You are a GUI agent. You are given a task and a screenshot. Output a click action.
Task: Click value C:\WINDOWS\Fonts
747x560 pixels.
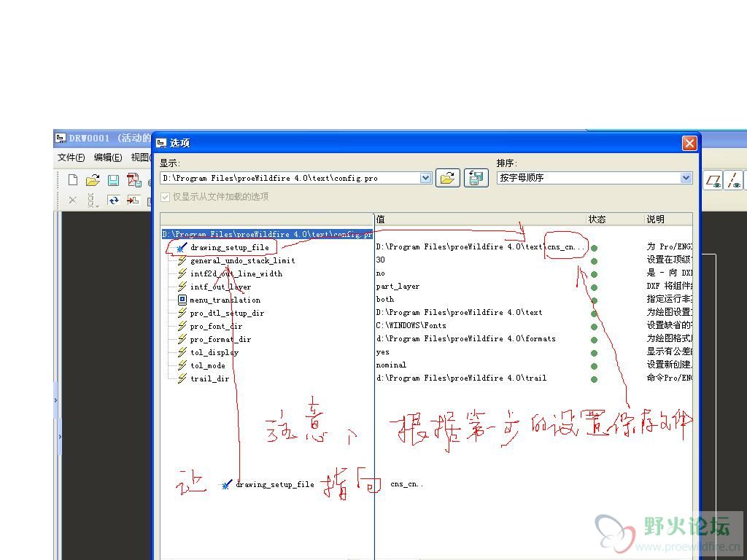(x=411, y=326)
